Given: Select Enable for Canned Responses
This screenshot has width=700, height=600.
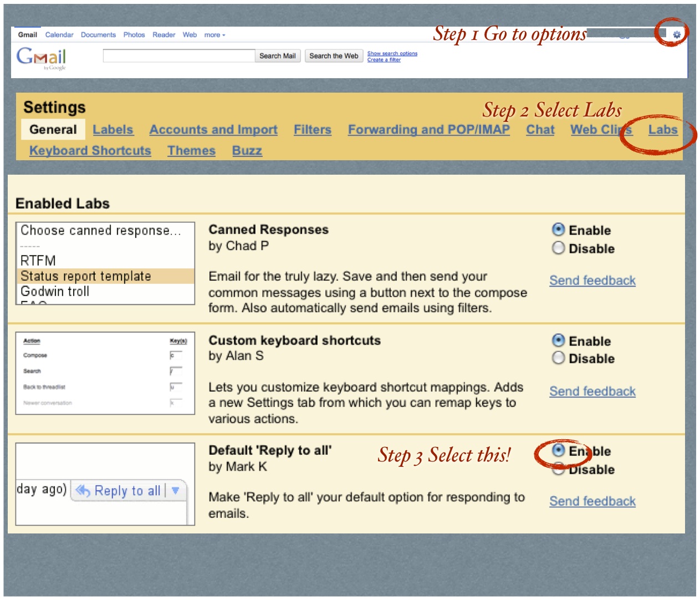Looking at the screenshot, I should (x=559, y=230).
